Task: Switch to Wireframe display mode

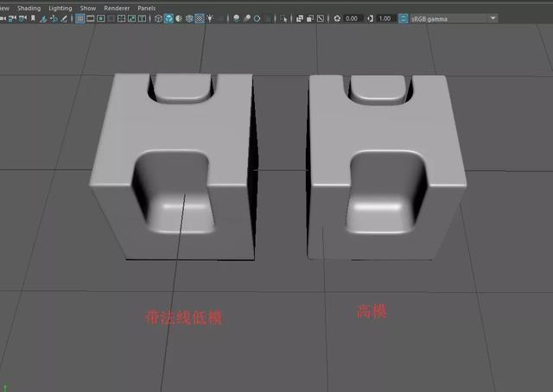Action: coord(158,18)
